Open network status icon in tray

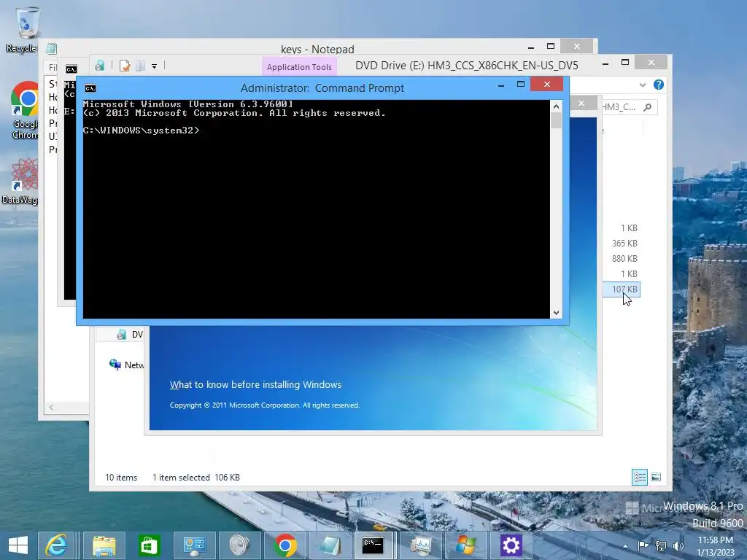point(661,545)
